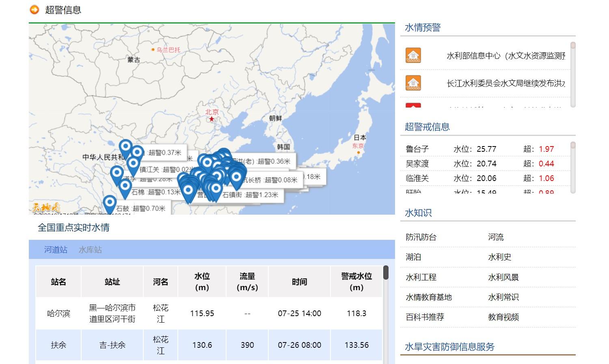Open the 水利风景 link
Screen dimensions: 609x364
coord(503,277)
